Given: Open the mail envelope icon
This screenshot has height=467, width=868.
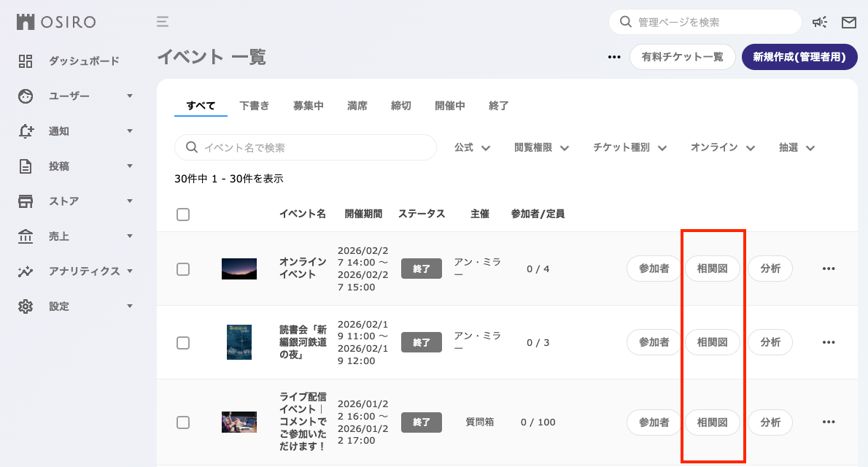Looking at the screenshot, I should tap(848, 22).
